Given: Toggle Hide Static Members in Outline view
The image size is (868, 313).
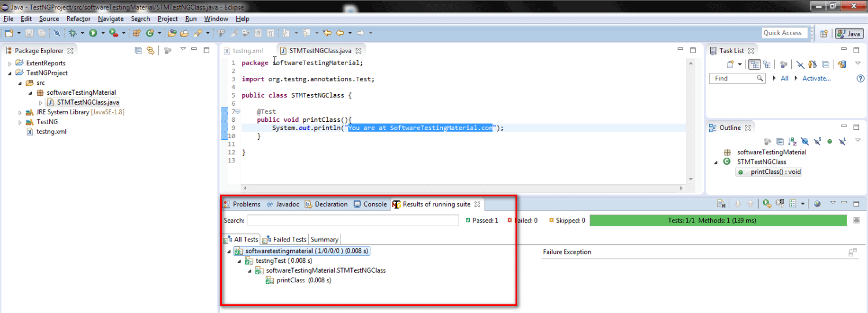Looking at the screenshot, I should point(817,141).
